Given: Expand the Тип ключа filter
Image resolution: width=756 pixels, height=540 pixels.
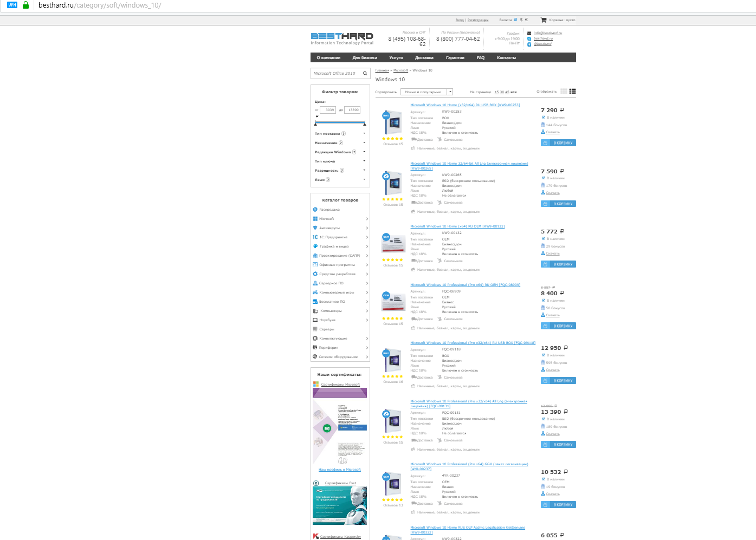Looking at the screenshot, I should 364,161.
